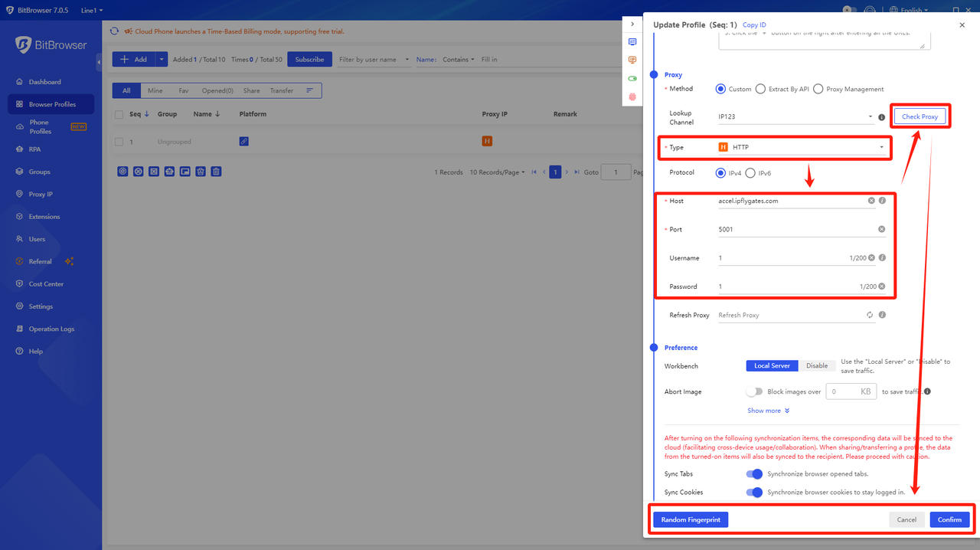Open the Extensions panel from the sidebar
The width and height of the screenshot is (980, 550).
click(46, 216)
